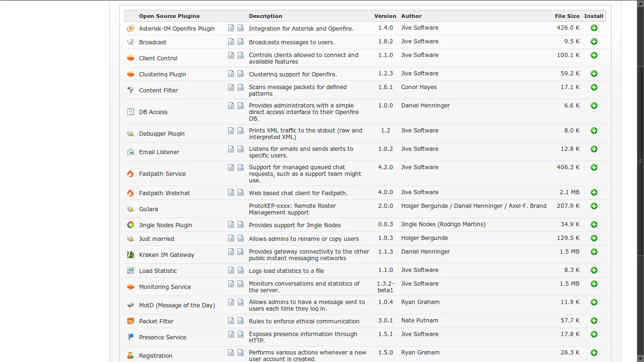Install the Registration plugin

pos(594,353)
